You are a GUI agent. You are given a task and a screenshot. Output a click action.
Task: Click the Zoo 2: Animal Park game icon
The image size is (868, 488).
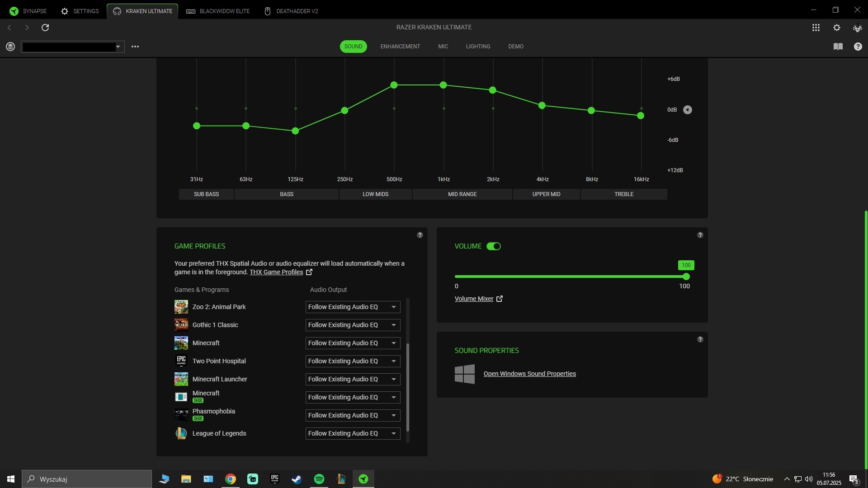181,307
